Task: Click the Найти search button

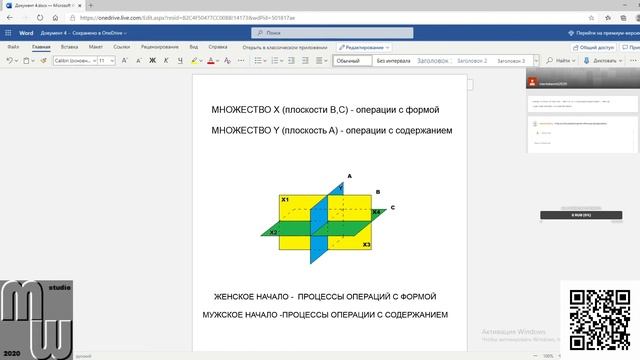Action: coord(561,60)
